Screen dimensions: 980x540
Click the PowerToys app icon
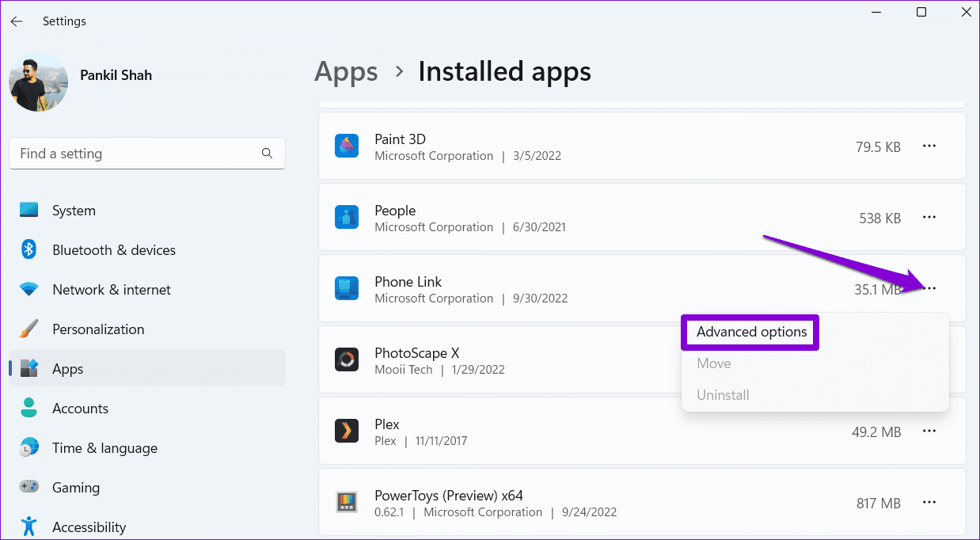[x=347, y=502]
